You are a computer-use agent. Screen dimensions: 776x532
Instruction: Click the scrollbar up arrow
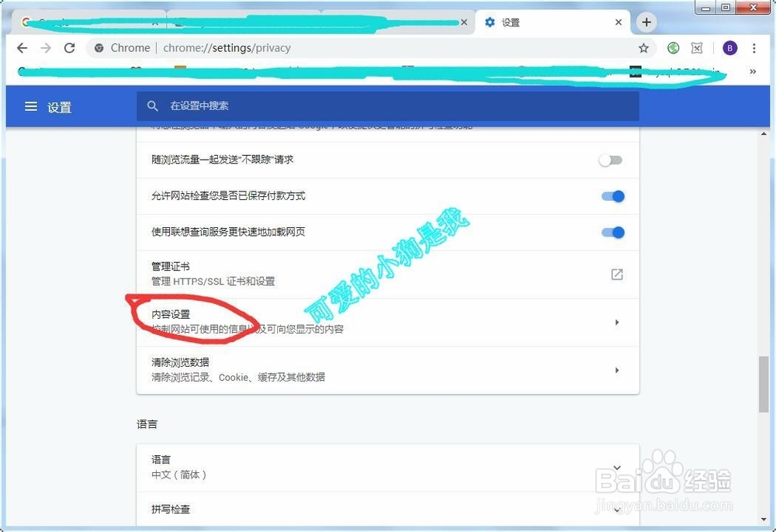pyautogui.click(x=764, y=133)
